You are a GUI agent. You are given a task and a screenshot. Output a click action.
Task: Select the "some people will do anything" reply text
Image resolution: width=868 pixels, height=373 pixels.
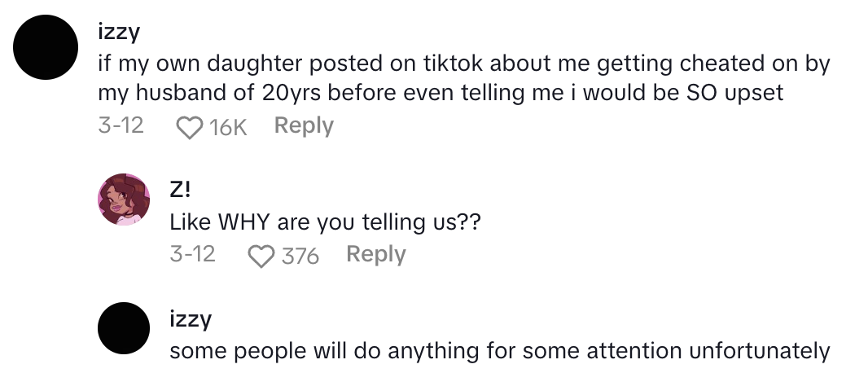[499, 351]
